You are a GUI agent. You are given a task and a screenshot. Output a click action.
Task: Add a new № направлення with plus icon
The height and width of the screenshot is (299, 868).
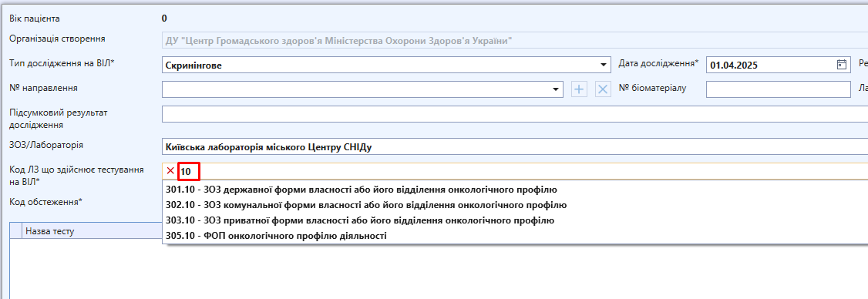click(x=579, y=89)
